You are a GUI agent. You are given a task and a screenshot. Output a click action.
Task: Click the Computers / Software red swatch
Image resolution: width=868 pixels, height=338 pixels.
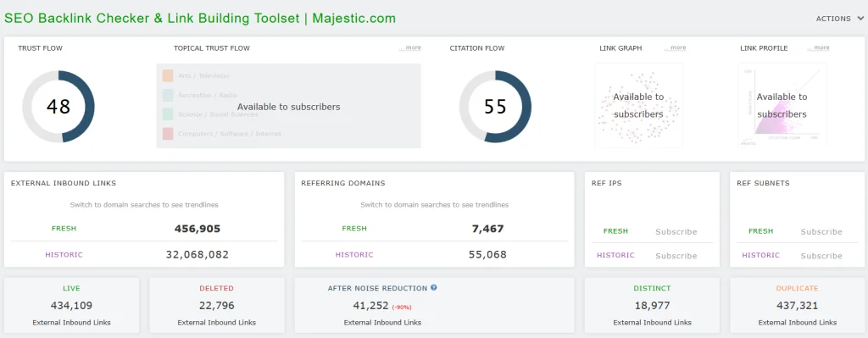(x=168, y=134)
